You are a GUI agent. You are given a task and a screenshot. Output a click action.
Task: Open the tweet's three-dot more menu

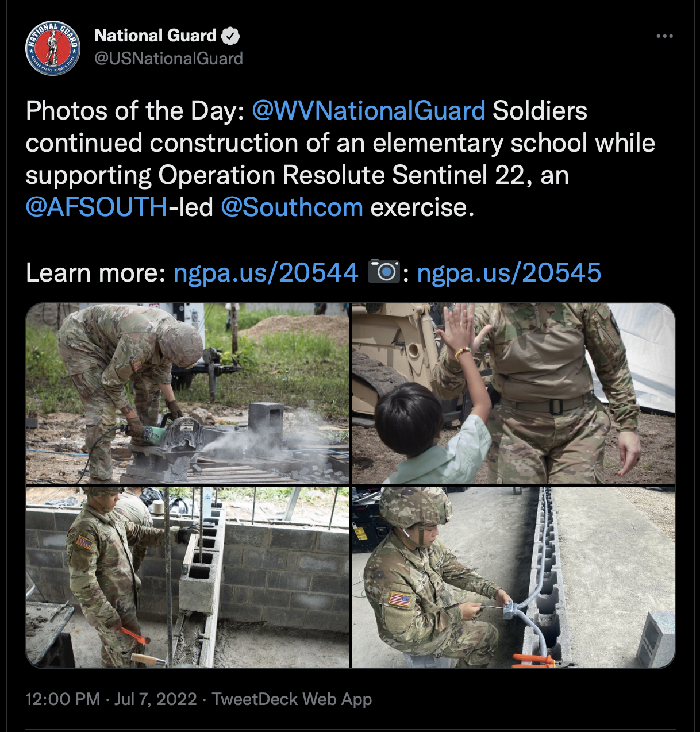(x=664, y=36)
